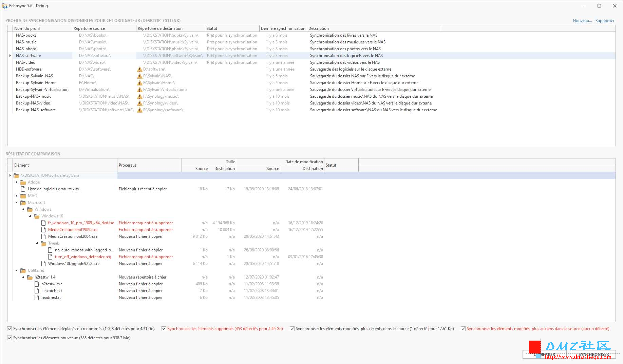The image size is (623, 364).
Task: Click the Elément column header
Action: click(65, 165)
